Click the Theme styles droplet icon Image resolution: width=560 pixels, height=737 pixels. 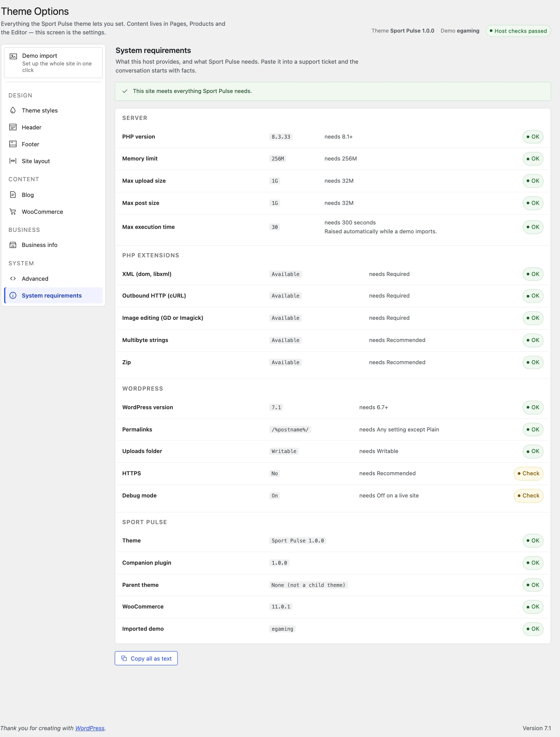tap(13, 110)
